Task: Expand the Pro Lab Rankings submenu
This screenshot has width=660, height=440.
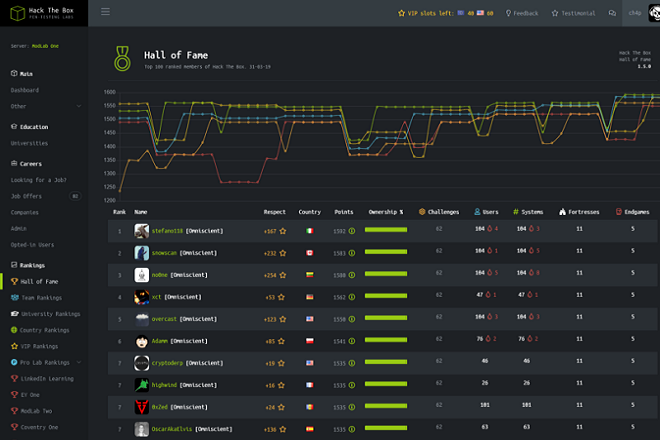Action: tap(78, 362)
